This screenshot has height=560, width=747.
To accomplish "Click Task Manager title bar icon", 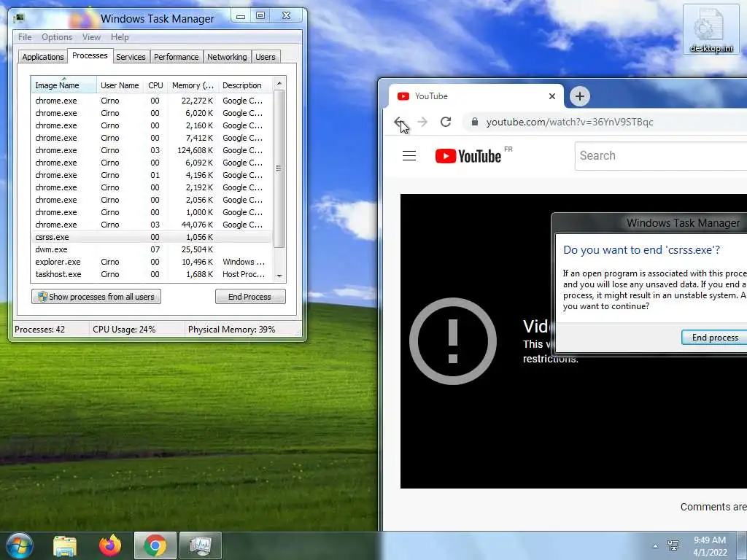I will click(19, 18).
